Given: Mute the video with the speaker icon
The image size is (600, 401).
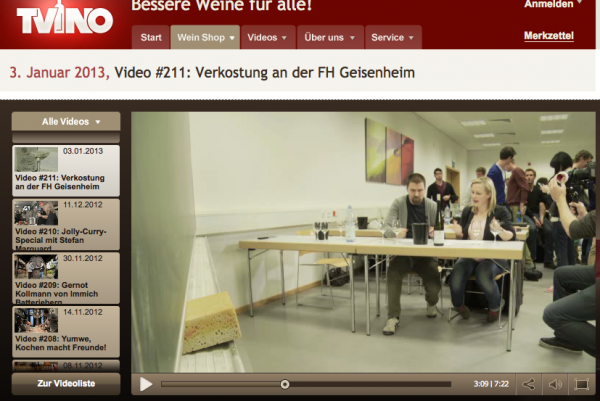Looking at the screenshot, I should pos(556,384).
